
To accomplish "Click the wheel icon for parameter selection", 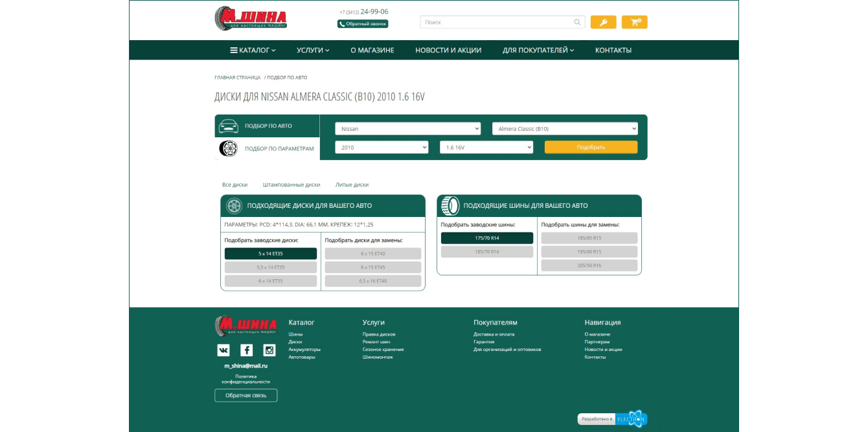I will [228, 148].
